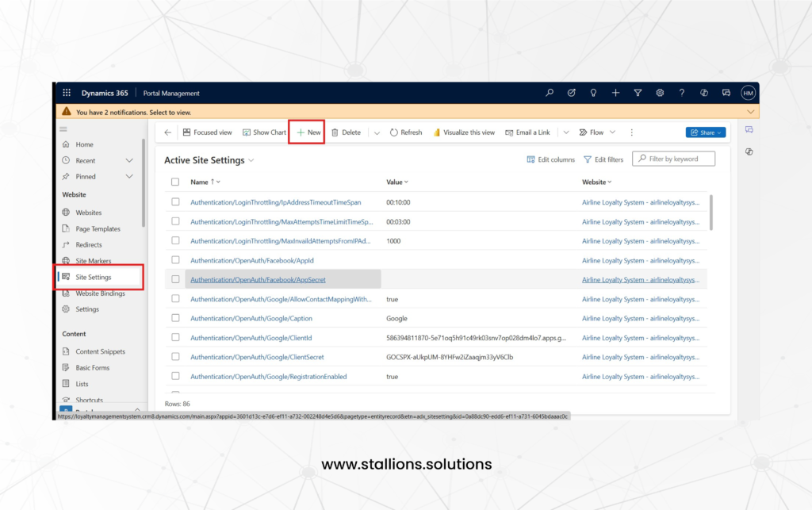Open the Name column sort dropdown

coord(219,182)
